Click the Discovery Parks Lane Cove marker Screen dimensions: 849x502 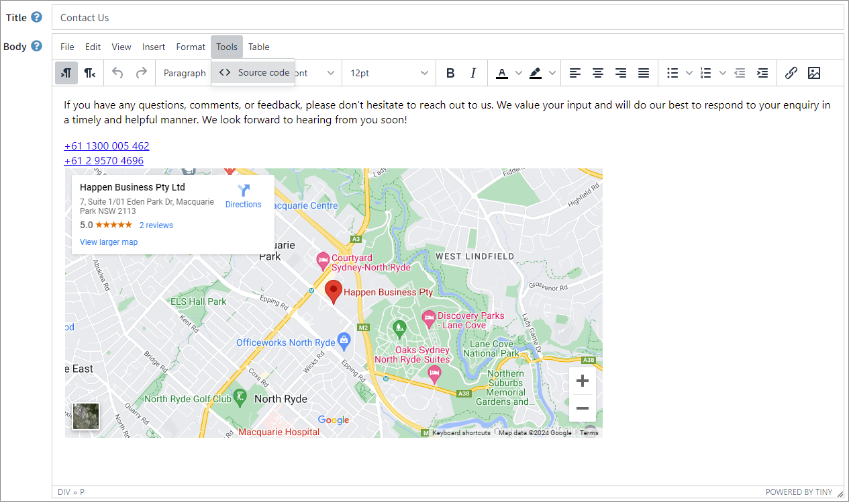pos(429,318)
